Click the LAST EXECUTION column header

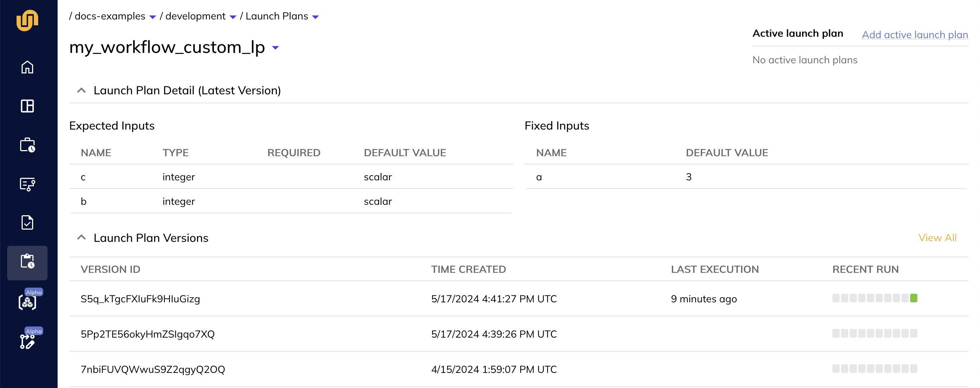[x=714, y=269]
